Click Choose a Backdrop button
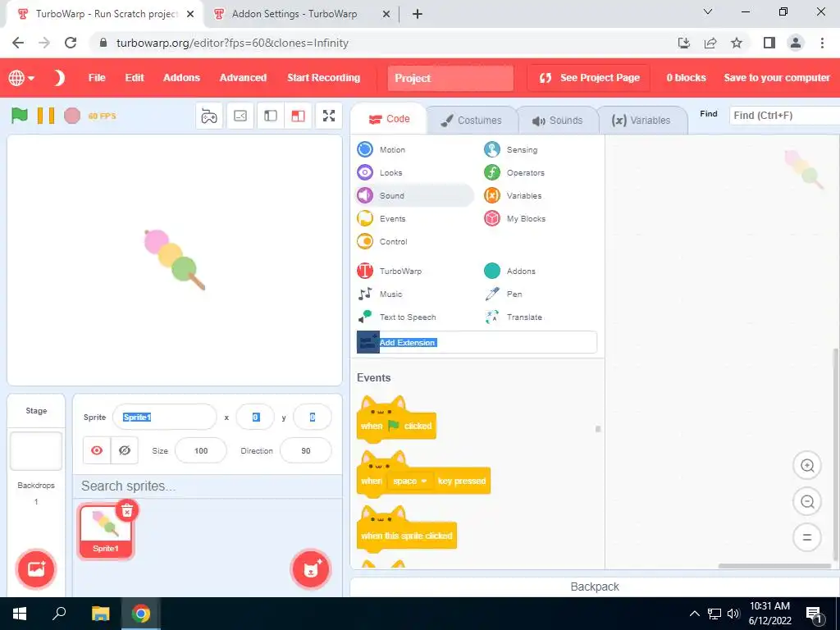 (x=36, y=569)
